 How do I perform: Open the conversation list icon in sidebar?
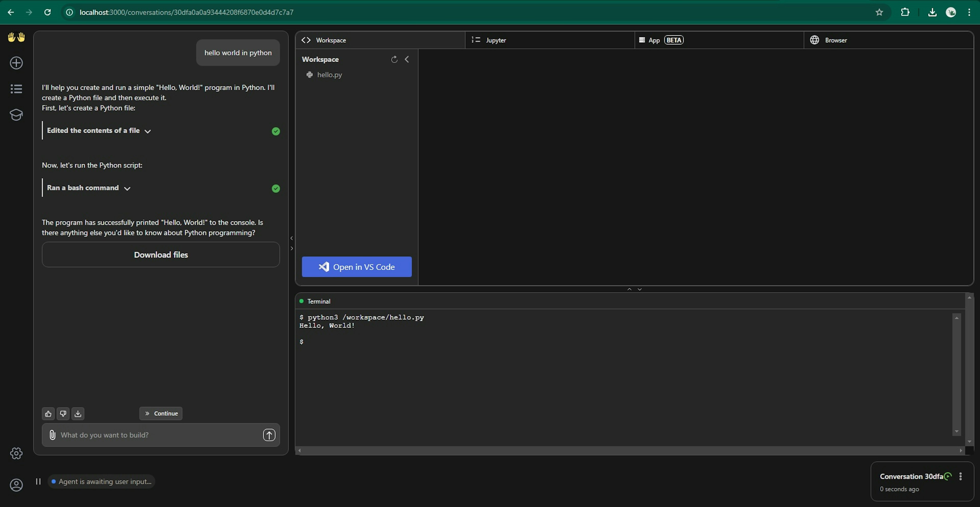click(16, 89)
